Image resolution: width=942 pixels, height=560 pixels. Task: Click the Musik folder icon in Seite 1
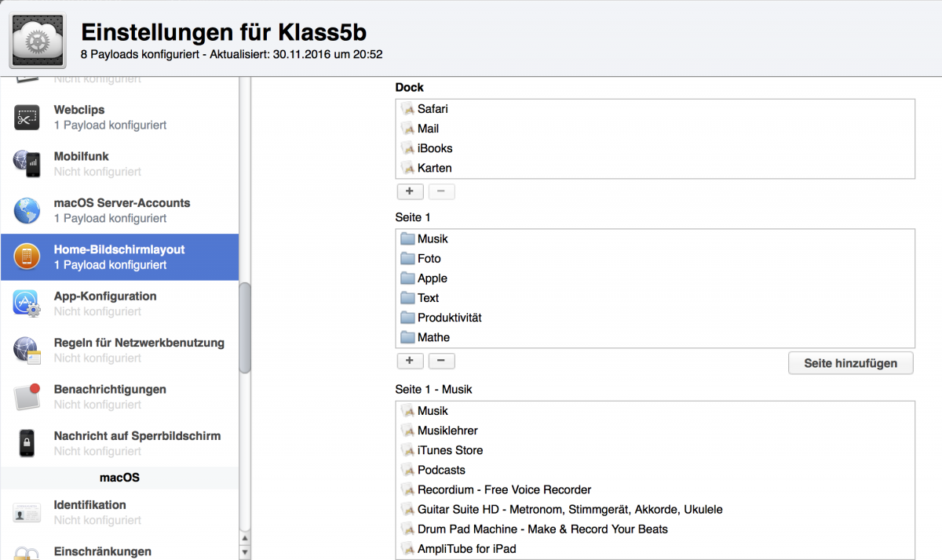coord(407,238)
